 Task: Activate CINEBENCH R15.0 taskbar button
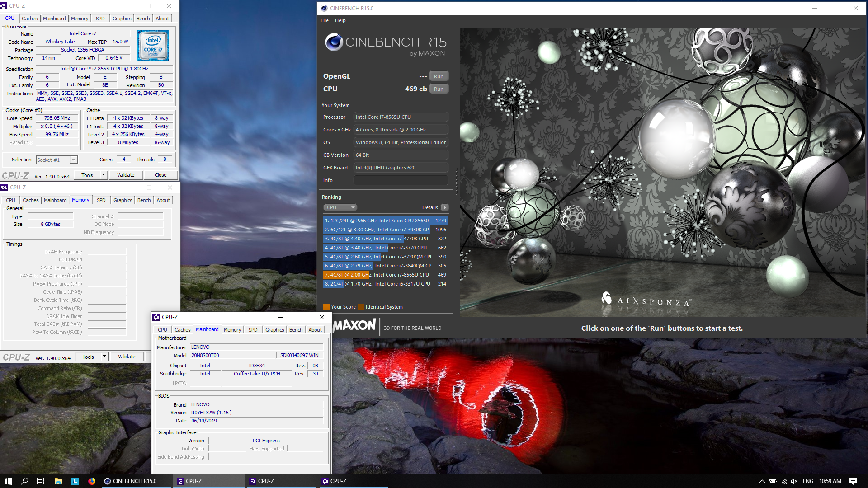click(x=136, y=481)
